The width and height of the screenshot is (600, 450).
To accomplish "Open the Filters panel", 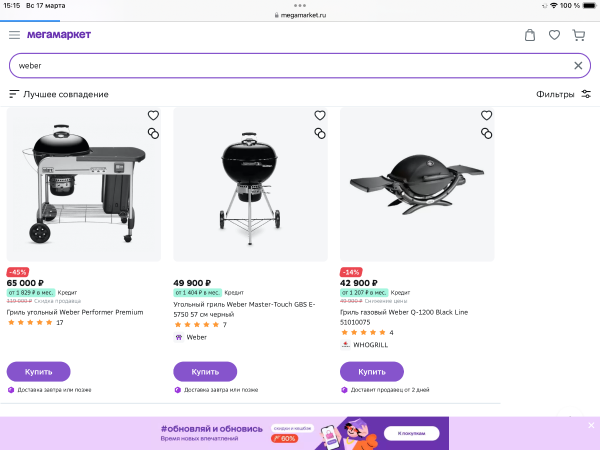I will pyautogui.click(x=563, y=94).
